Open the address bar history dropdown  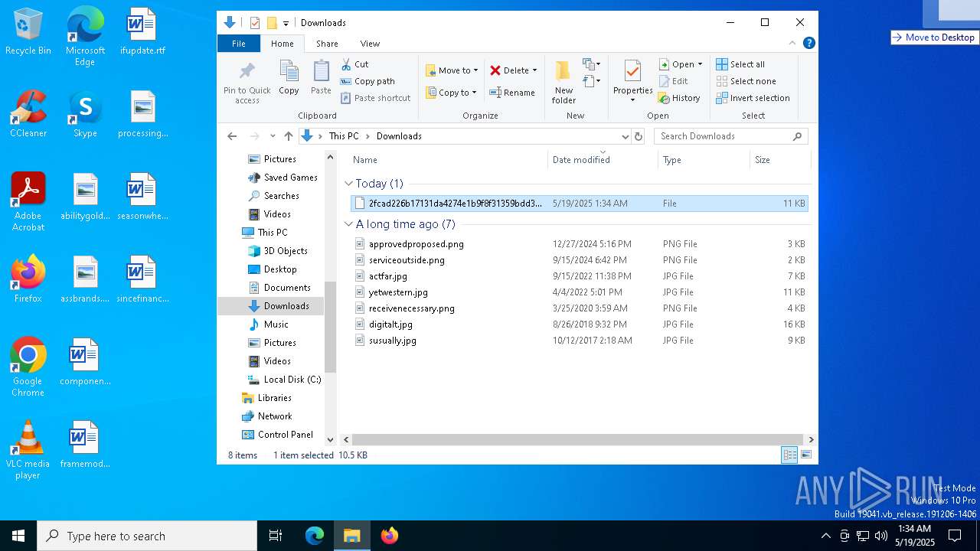(x=625, y=136)
